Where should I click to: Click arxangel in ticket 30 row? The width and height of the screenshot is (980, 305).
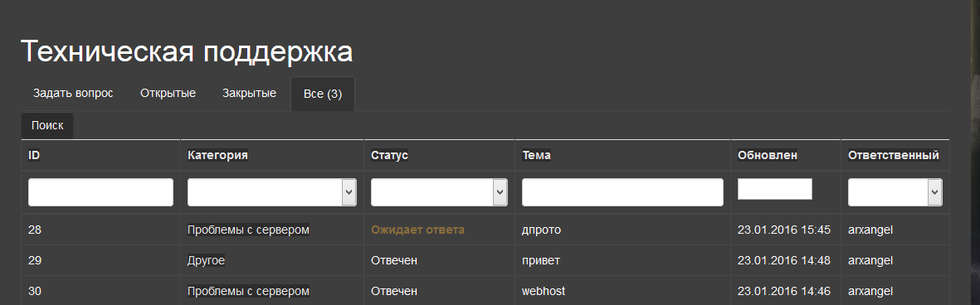click(870, 291)
